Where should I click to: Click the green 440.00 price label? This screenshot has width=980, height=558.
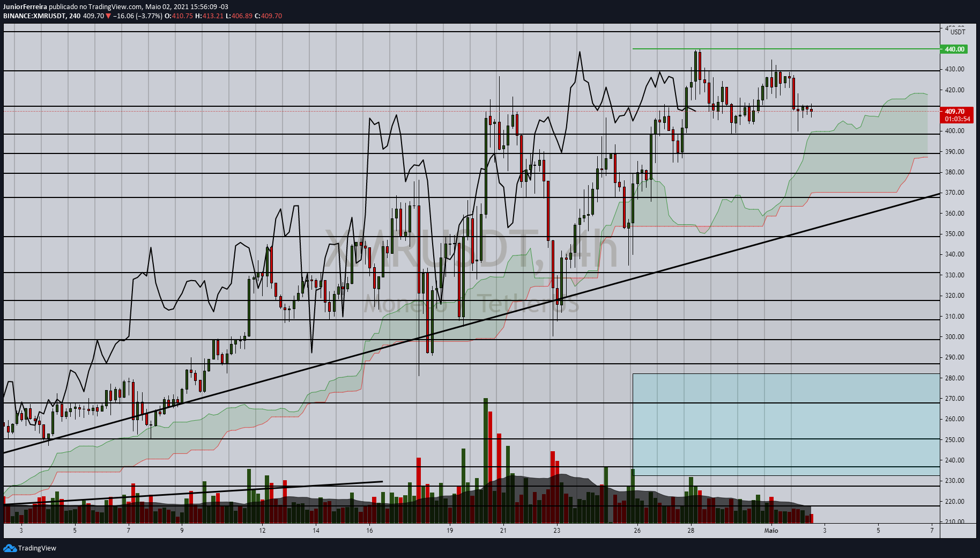click(x=954, y=49)
